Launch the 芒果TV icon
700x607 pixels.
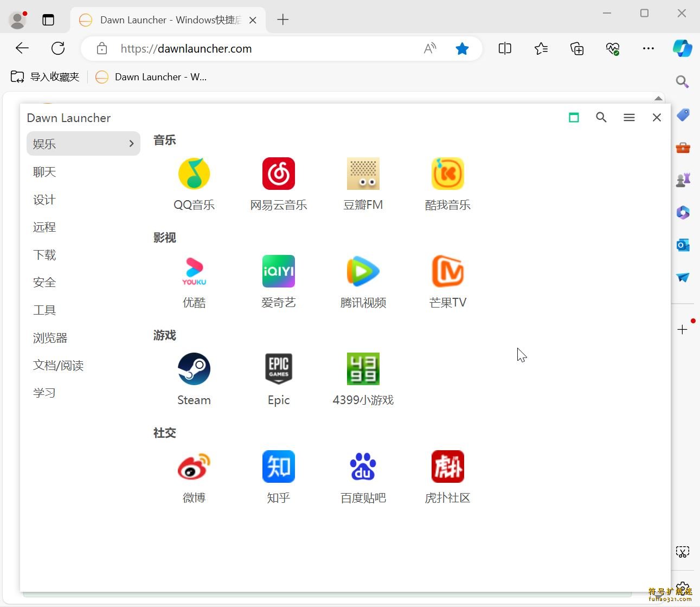(448, 272)
